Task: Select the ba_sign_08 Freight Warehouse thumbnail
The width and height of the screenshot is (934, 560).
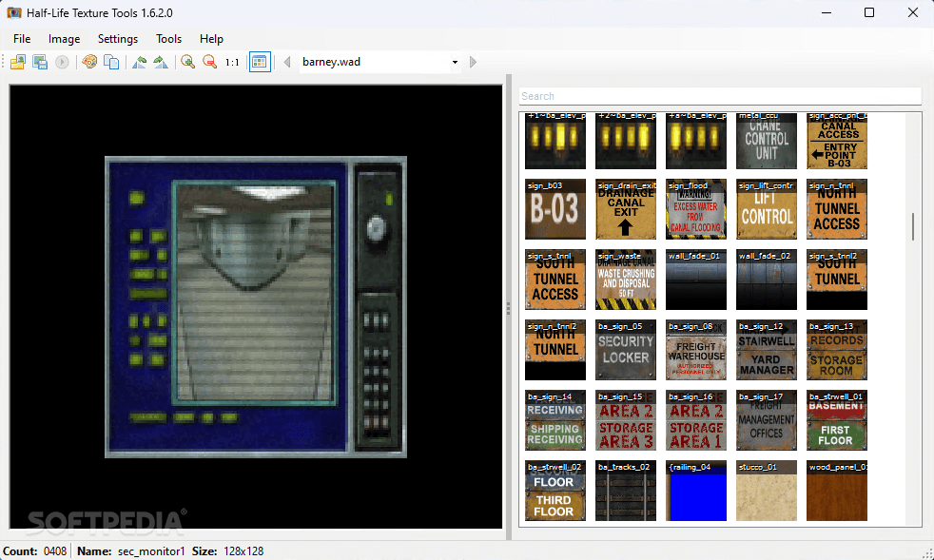Action: pyautogui.click(x=695, y=350)
